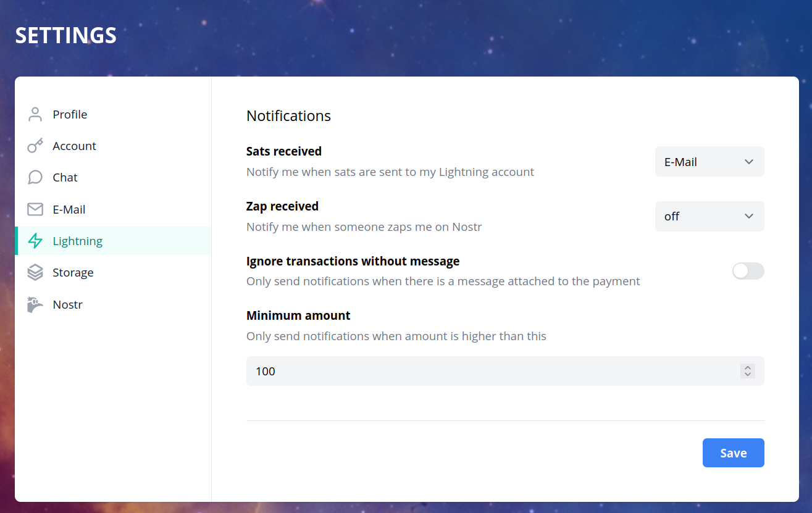Click the E-Mail envelope icon
The height and width of the screenshot is (513, 812).
(35, 209)
